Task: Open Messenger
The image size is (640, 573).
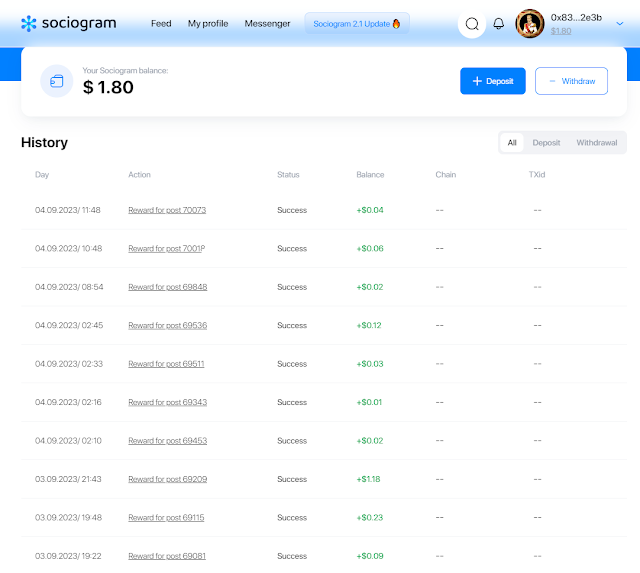Action: pos(267,24)
